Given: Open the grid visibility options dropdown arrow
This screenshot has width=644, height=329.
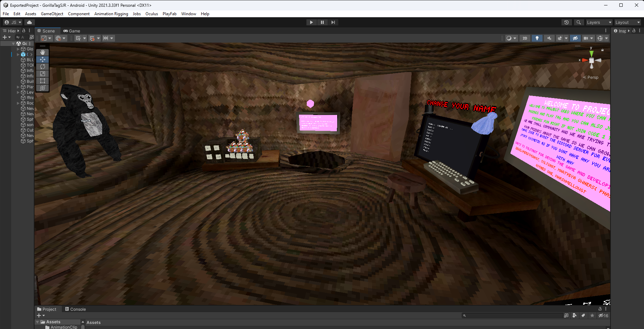Looking at the screenshot, I should pyautogui.click(x=85, y=38).
